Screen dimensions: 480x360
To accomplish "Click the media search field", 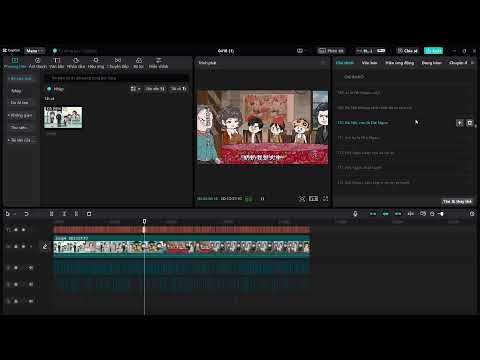I will pos(117,78).
